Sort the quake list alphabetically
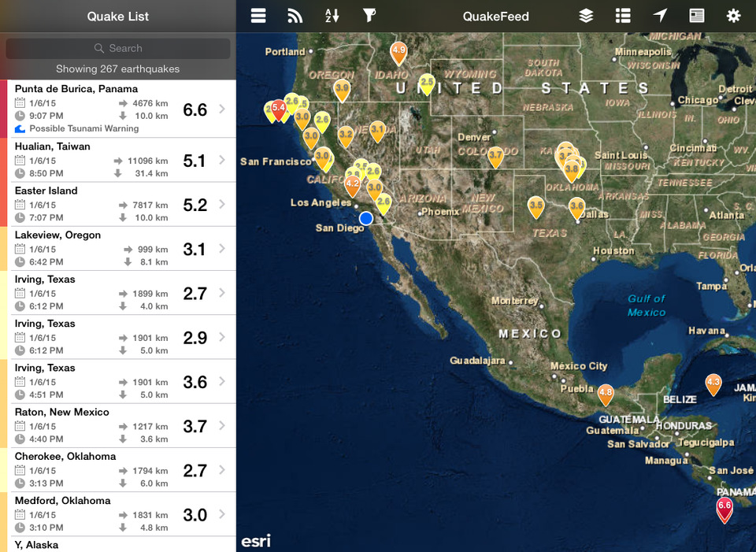 332,16
